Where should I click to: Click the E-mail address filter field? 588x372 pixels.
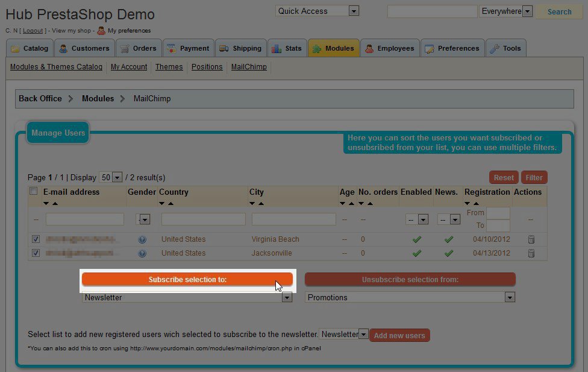pyautogui.click(x=85, y=219)
